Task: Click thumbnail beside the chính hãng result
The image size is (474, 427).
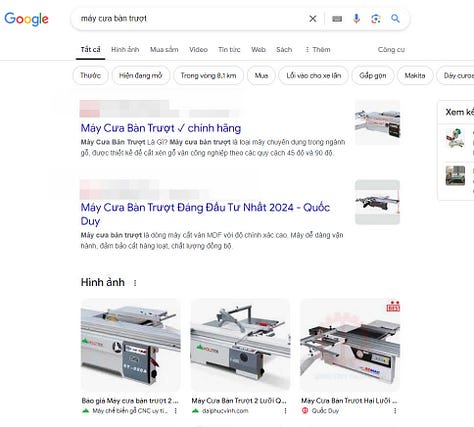Action: 377,122
